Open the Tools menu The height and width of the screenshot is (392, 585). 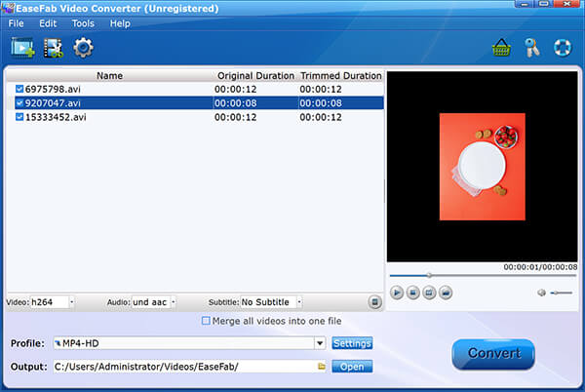[x=83, y=23]
